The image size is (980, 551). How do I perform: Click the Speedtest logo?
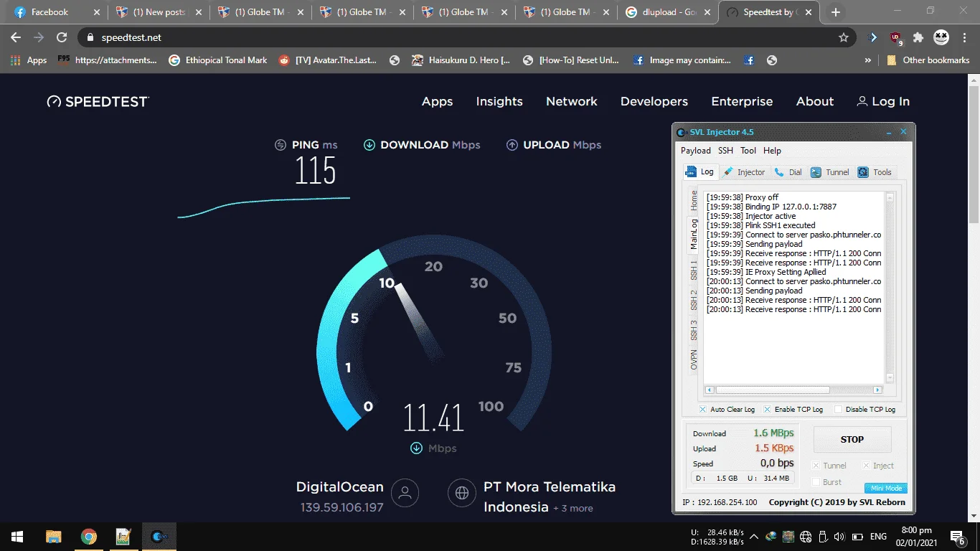click(x=98, y=102)
